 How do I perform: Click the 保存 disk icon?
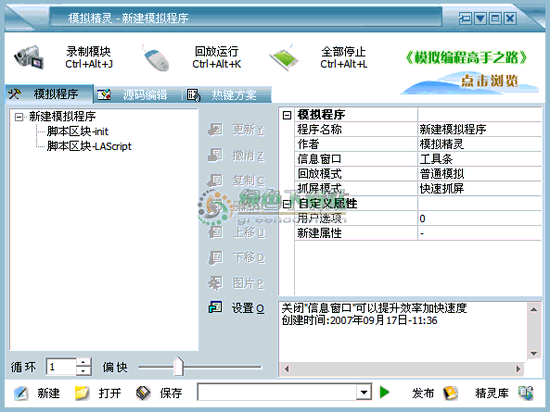click(x=143, y=393)
